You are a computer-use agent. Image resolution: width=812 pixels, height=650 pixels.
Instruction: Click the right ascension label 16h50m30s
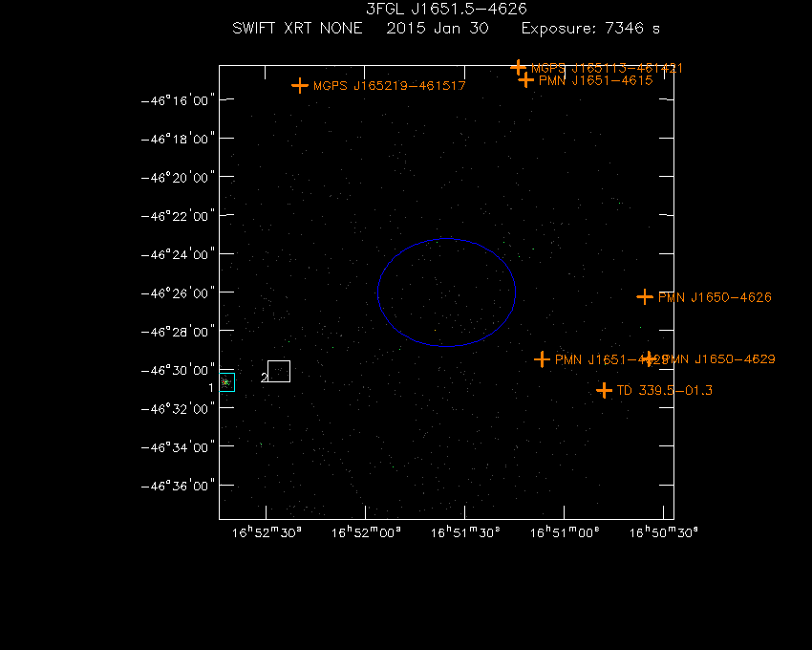[x=663, y=532]
